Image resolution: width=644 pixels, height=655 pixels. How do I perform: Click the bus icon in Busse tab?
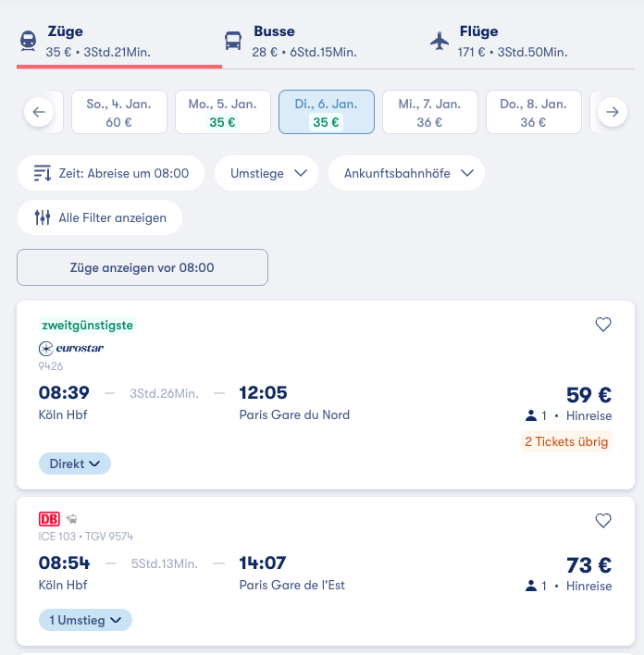coord(233,41)
